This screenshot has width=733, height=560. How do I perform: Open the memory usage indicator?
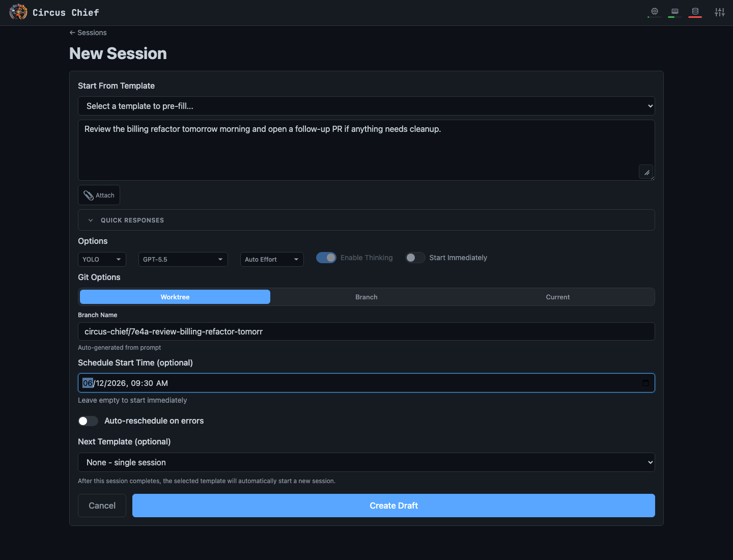(x=675, y=12)
